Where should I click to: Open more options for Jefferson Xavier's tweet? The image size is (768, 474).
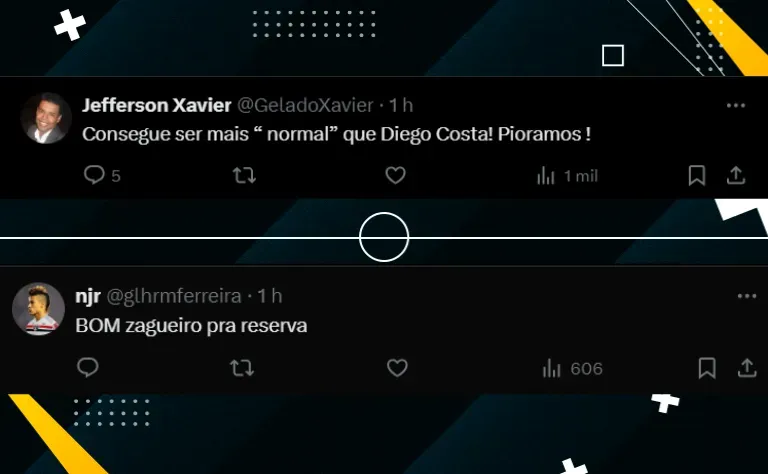[x=736, y=105]
